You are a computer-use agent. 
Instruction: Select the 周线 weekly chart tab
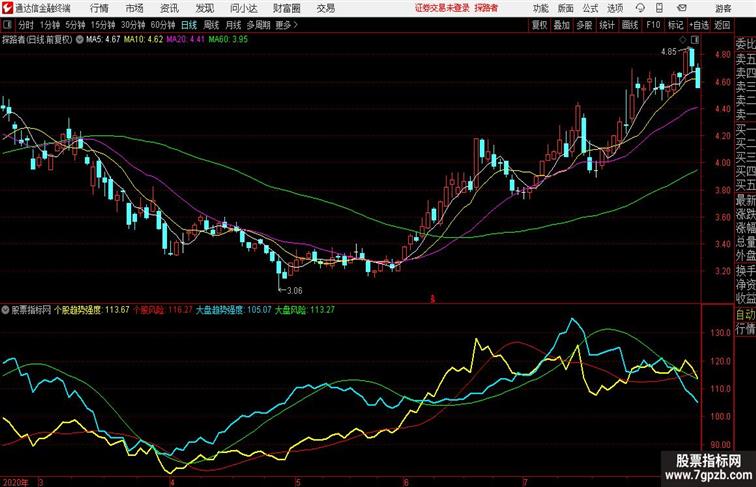coord(211,25)
